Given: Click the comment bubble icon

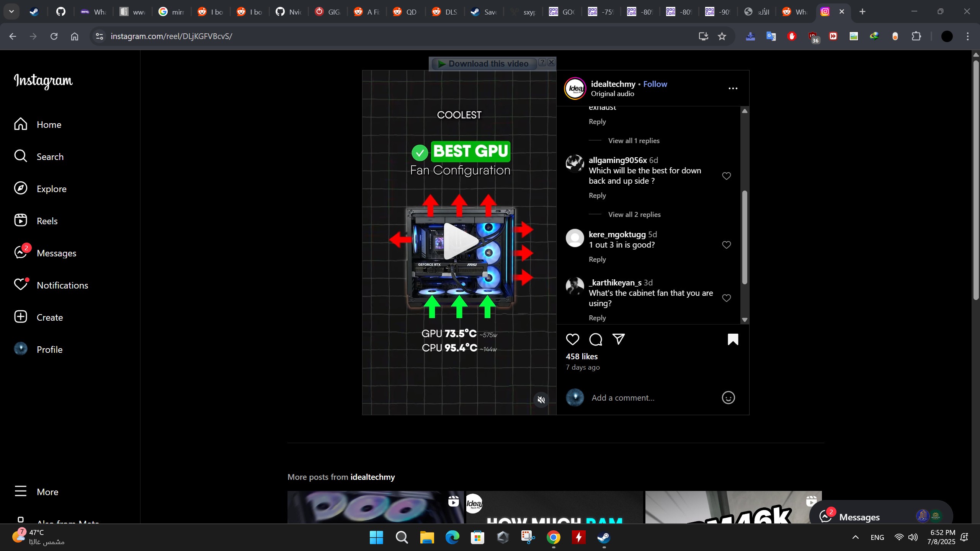Looking at the screenshot, I should 596,339.
